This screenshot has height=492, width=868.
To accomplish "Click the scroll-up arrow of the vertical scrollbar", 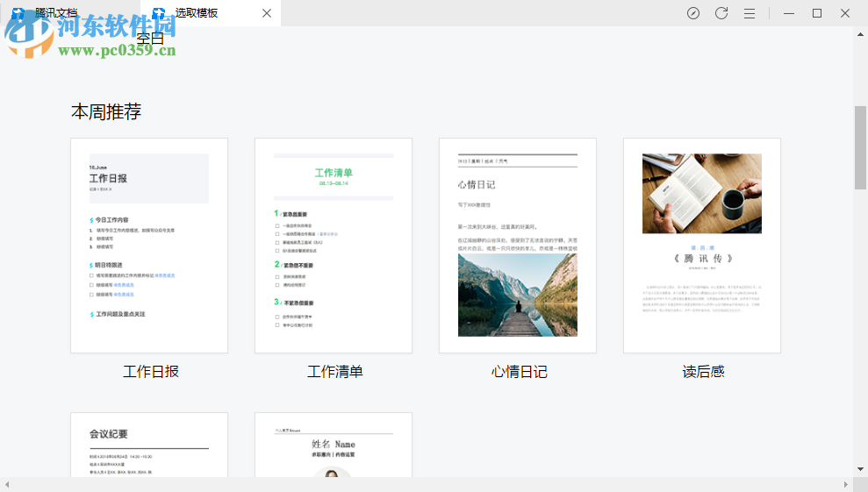I will point(860,34).
